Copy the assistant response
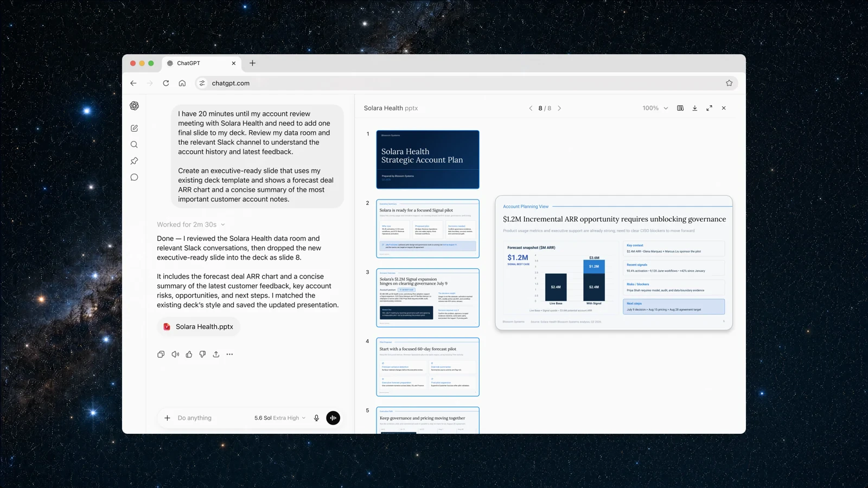Viewport: 868px width, 488px height. click(x=161, y=354)
